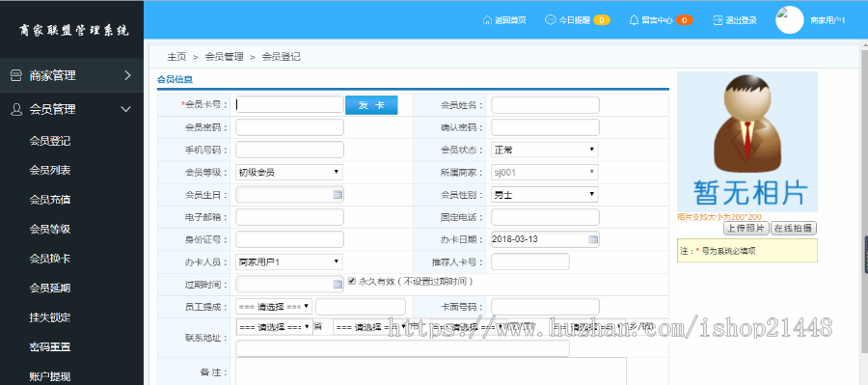Collapse the 会员管理 sidebar section
The image size is (868, 385).
click(x=72, y=109)
